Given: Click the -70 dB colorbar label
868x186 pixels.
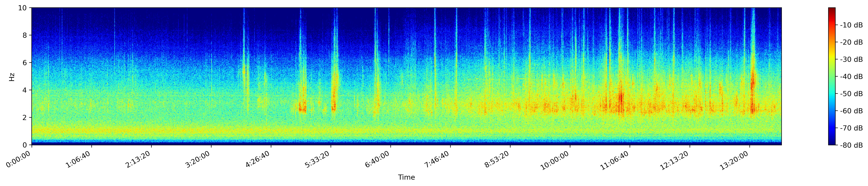Looking at the screenshot, I should (x=851, y=128).
